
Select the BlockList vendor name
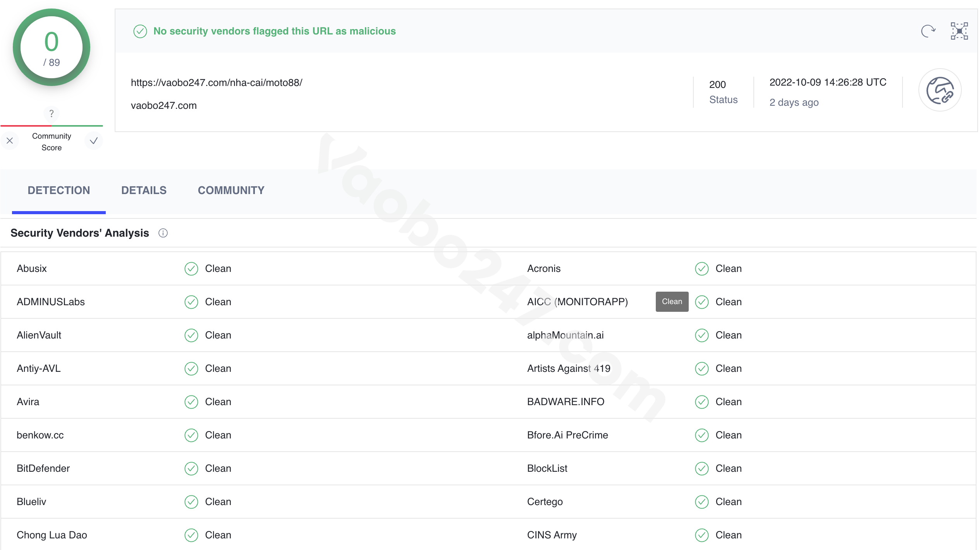[547, 469]
